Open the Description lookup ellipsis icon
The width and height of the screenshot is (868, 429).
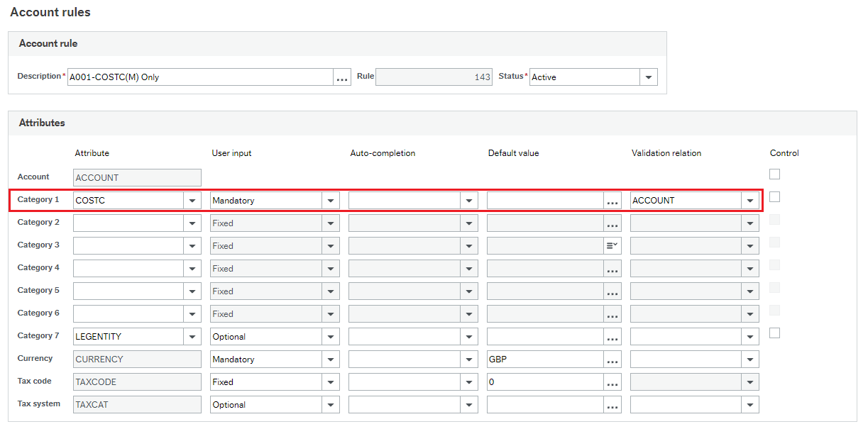point(342,77)
